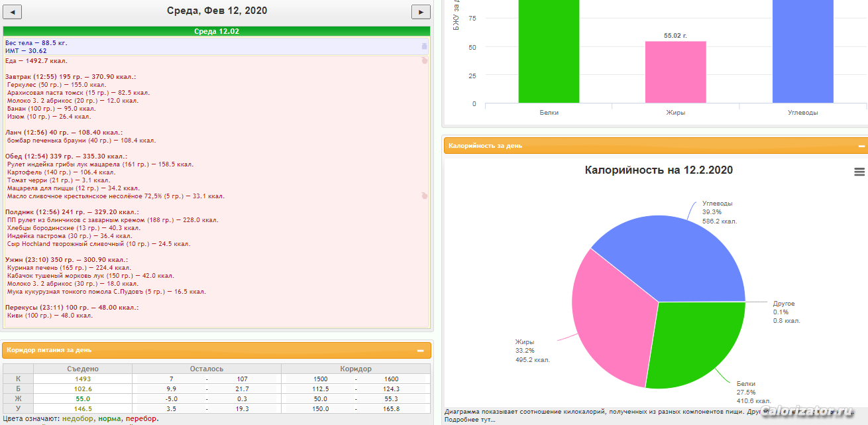Viewport: 868px width, 425px height.
Task: Click the Вес тела 88.5 кг entry
Action: tap(36, 43)
